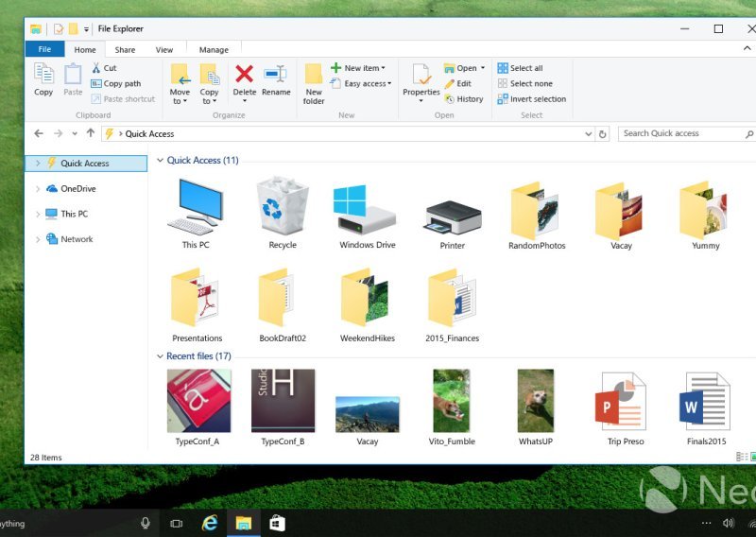
Task: Open Internet Explorer from the taskbar
Action: pyautogui.click(x=210, y=523)
